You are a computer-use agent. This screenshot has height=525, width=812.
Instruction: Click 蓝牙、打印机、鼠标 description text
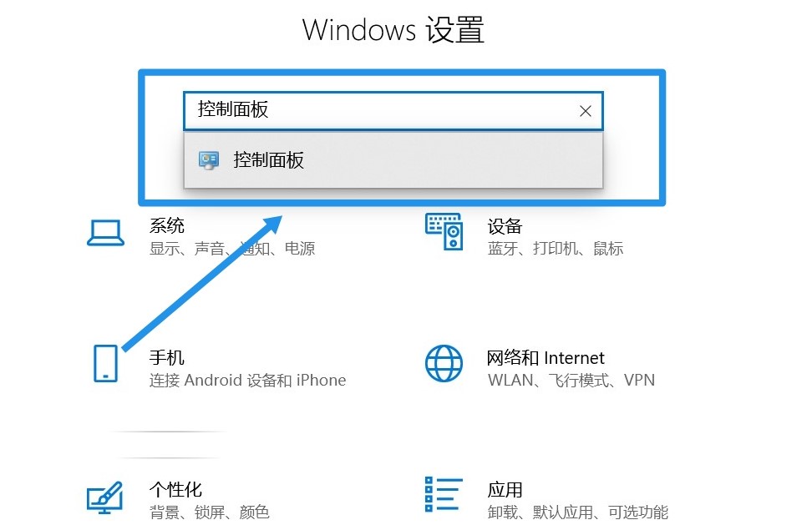click(556, 249)
